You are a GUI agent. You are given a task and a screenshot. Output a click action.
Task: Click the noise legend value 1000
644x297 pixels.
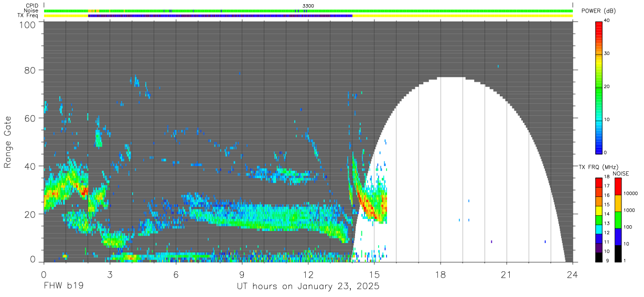tap(630, 210)
